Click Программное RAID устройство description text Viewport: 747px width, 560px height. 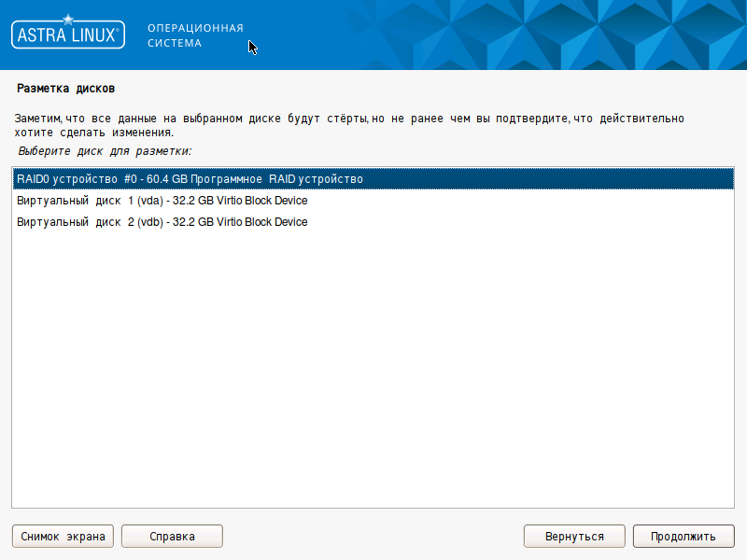click(x=276, y=178)
